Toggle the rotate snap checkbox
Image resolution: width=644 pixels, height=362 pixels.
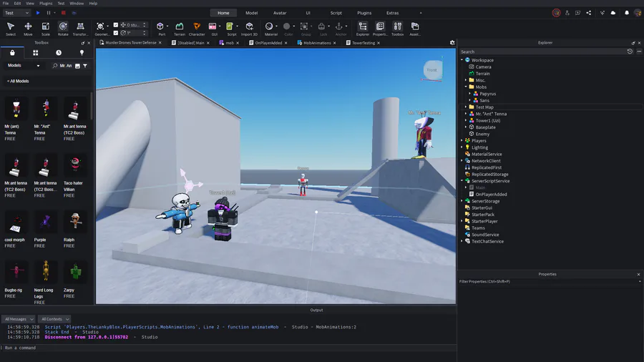click(x=116, y=33)
